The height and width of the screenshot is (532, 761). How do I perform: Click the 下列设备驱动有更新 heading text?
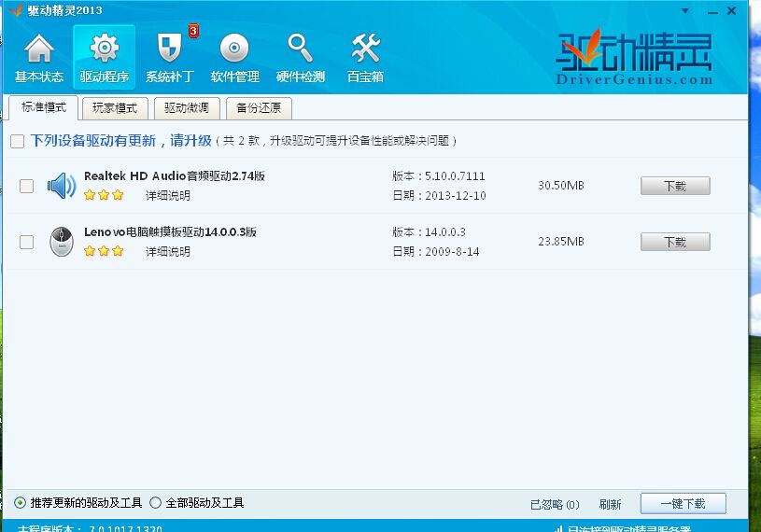pyautogui.click(x=120, y=141)
